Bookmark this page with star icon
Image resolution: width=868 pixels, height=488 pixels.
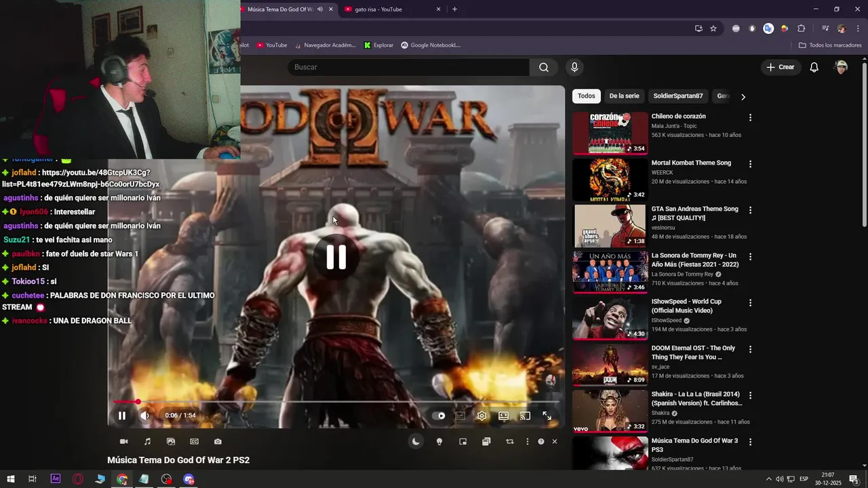point(713,28)
